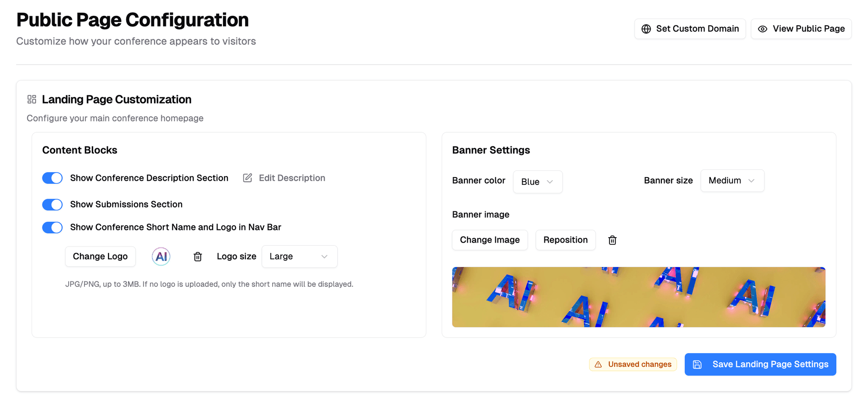Disable Conference Short Name and Logo toggle
This screenshot has width=868, height=402.
tap(52, 227)
